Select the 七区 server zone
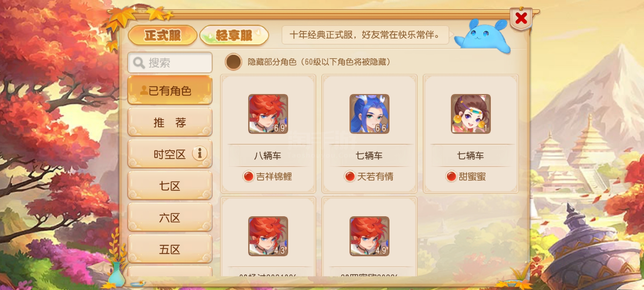The image size is (644, 290). click(x=170, y=186)
